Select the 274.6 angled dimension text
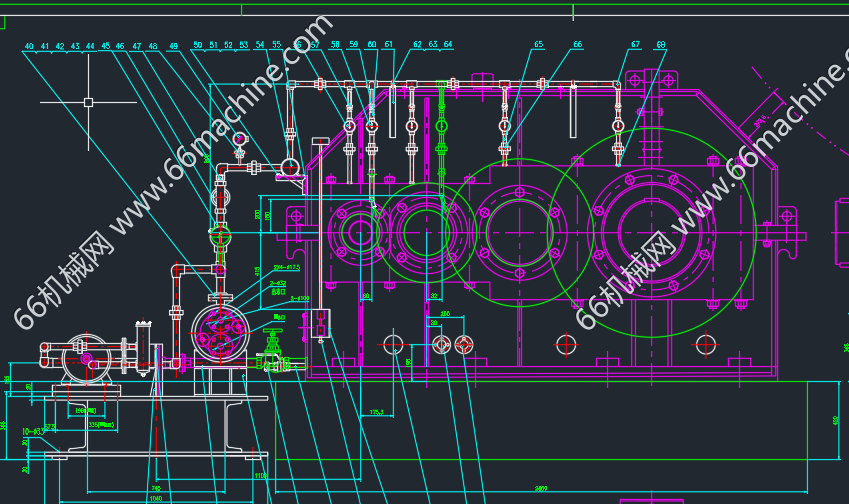The image size is (849, 504). 761,122
